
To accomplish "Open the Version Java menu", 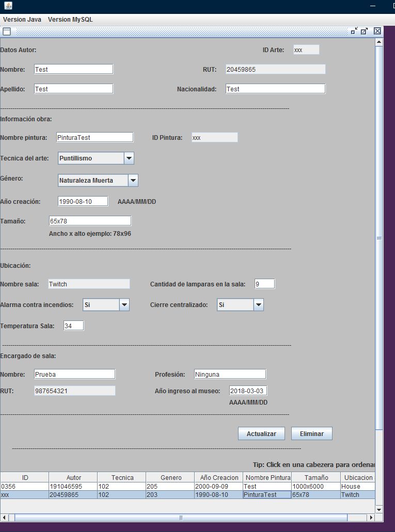I will tap(22, 19).
